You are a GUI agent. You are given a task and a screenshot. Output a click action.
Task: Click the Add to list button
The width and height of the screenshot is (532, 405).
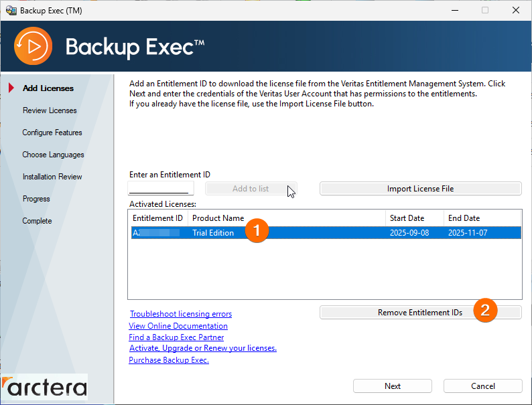coord(251,188)
